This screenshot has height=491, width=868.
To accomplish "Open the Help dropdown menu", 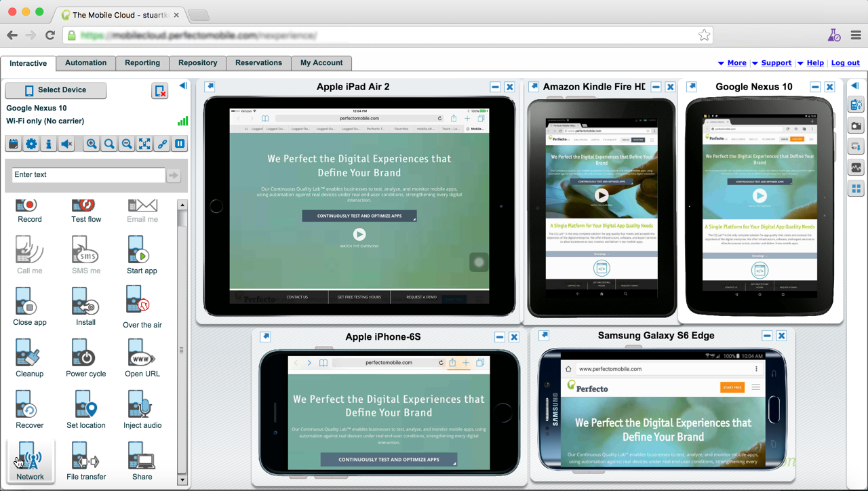I will tap(810, 63).
